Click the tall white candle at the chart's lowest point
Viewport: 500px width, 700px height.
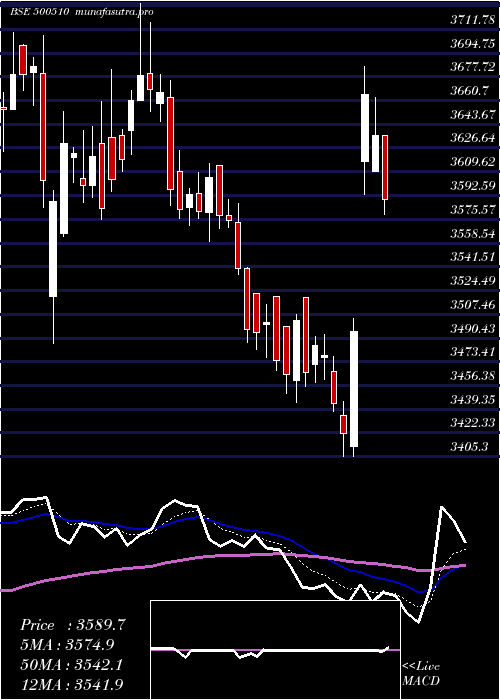354,388
